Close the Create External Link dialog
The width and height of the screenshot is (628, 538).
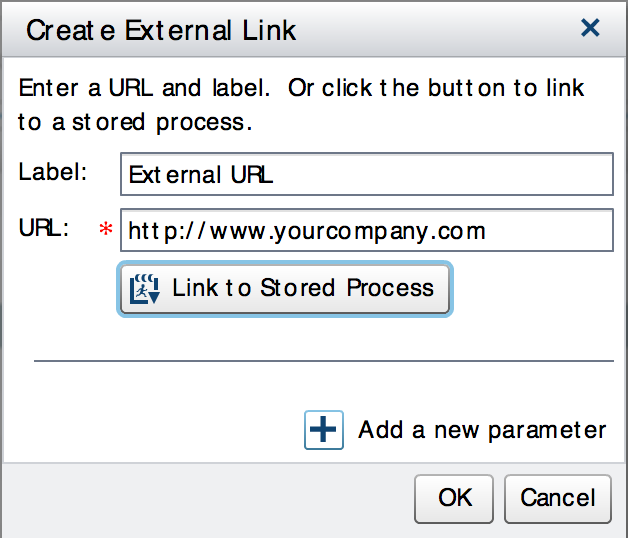pyautogui.click(x=590, y=28)
